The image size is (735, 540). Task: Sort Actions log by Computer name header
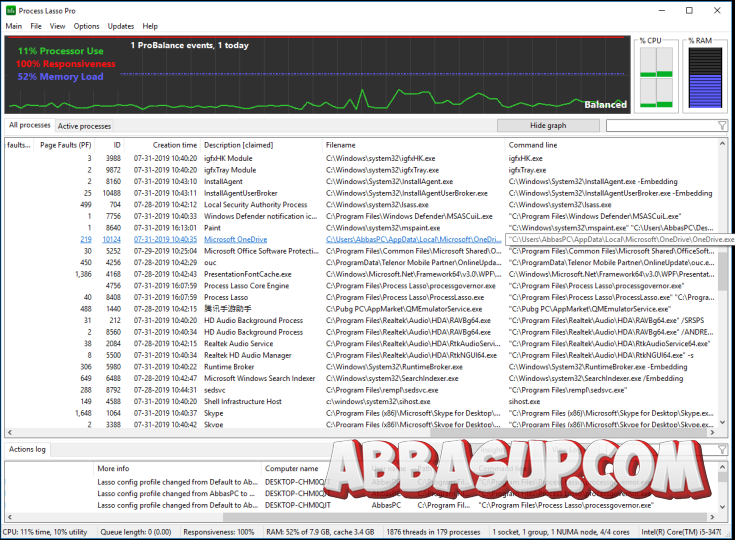coord(292,468)
